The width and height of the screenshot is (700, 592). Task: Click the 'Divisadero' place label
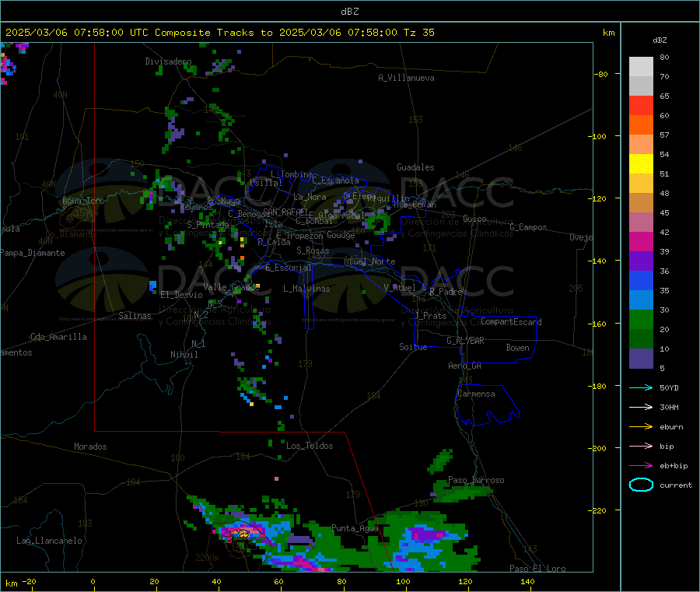pyautogui.click(x=168, y=61)
